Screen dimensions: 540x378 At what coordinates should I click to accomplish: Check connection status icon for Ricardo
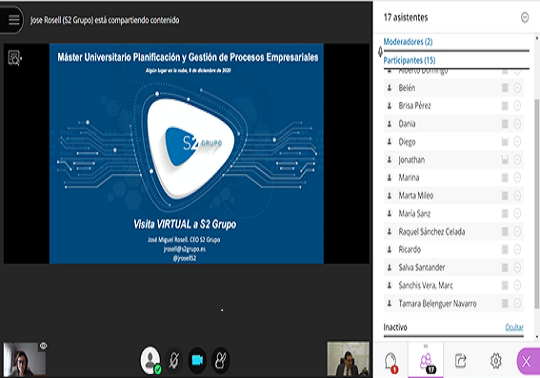(x=505, y=249)
